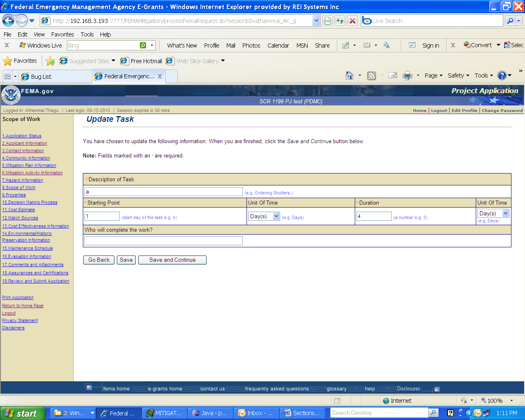
Task: Click the Home house icon
Action: coord(349,75)
